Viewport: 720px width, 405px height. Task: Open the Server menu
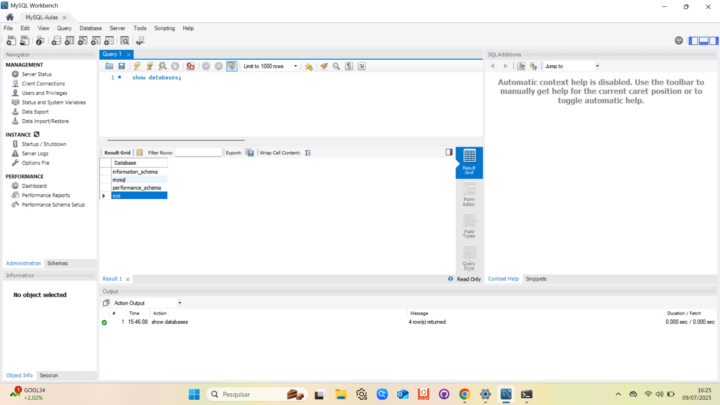117,28
